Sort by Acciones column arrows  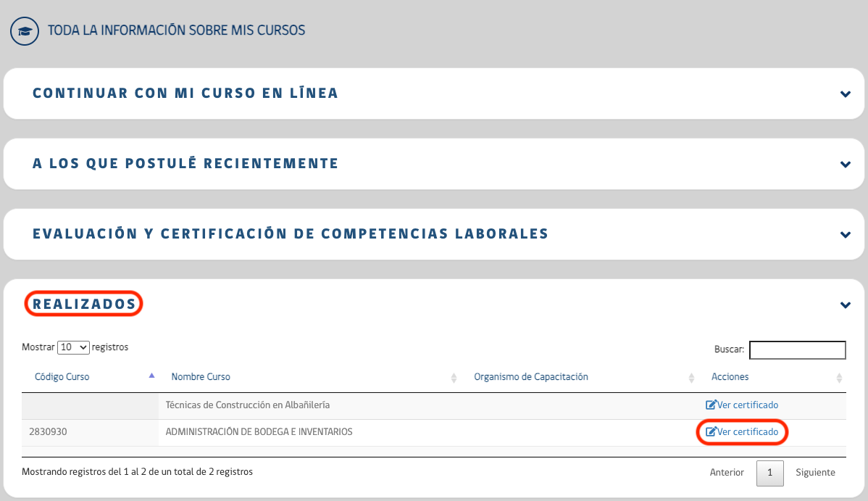839,378
